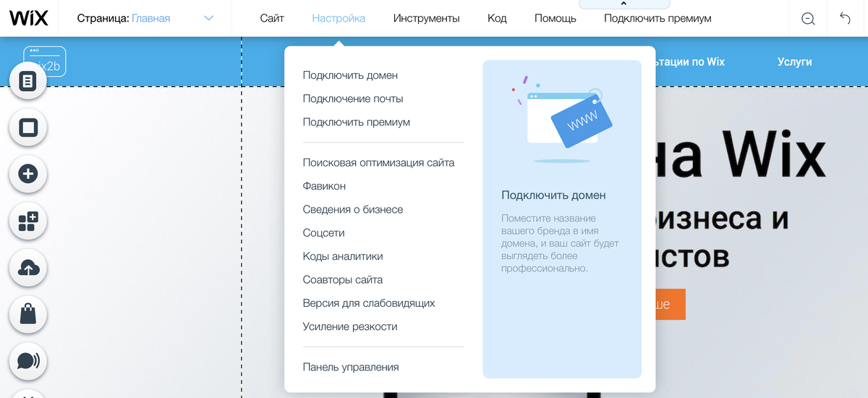Open the pages menu sidebar icon
Screen dimensions: 868x398
pyautogui.click(x=28, y=81)
